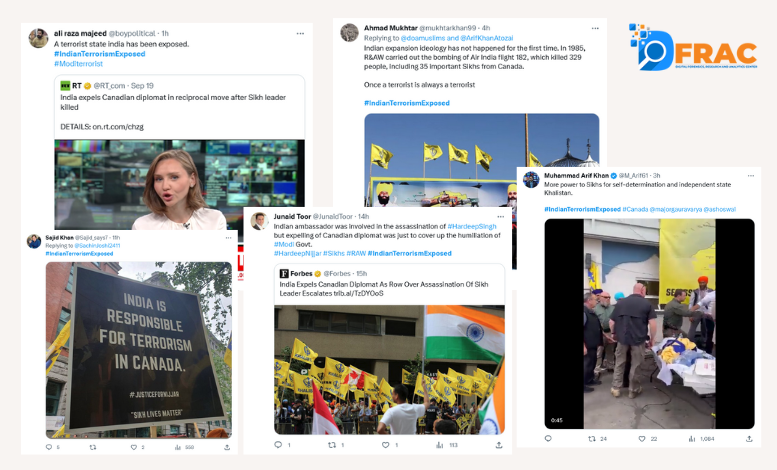Viewport: 777px width, 470px height.
Task: Share the Sajid Khan tweet
Action: point(227,447)
